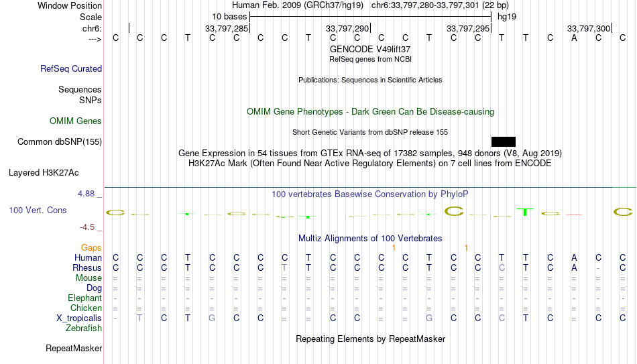Click the light gray T in X_tropicalis row

[139, 318]
